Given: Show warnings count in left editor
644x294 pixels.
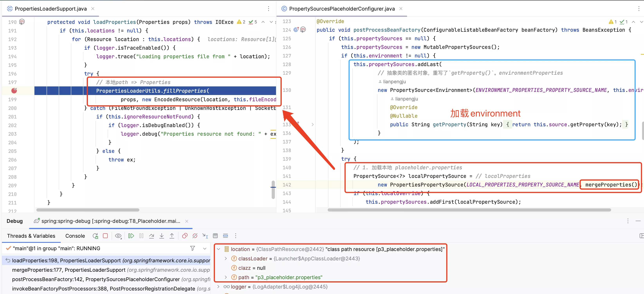Looking at the screenshot, I should [241, 22].
